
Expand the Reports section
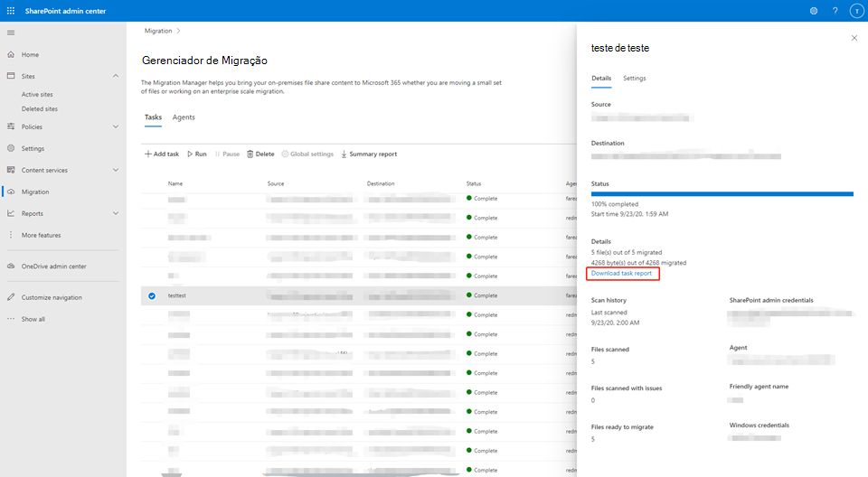point(116,213)
